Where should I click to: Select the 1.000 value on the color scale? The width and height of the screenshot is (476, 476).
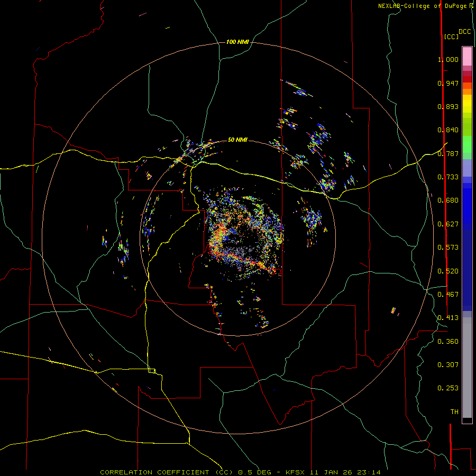[x=448, y=59]
